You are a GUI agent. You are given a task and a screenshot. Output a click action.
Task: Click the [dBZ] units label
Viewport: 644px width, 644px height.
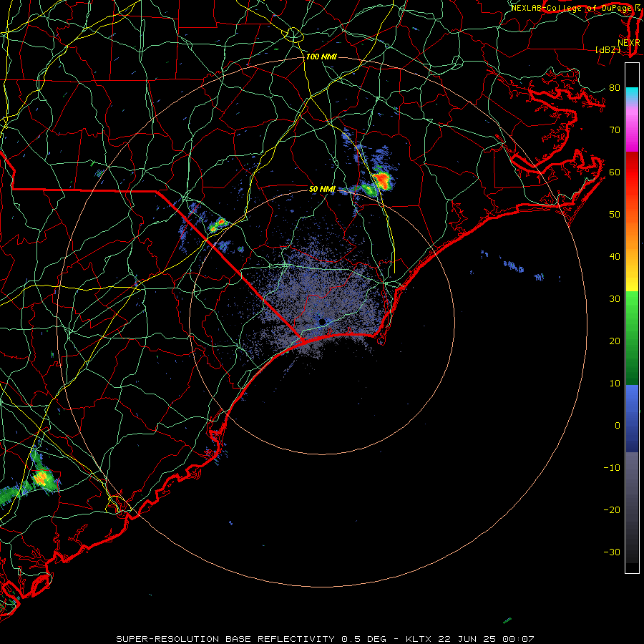click(608, 49)
